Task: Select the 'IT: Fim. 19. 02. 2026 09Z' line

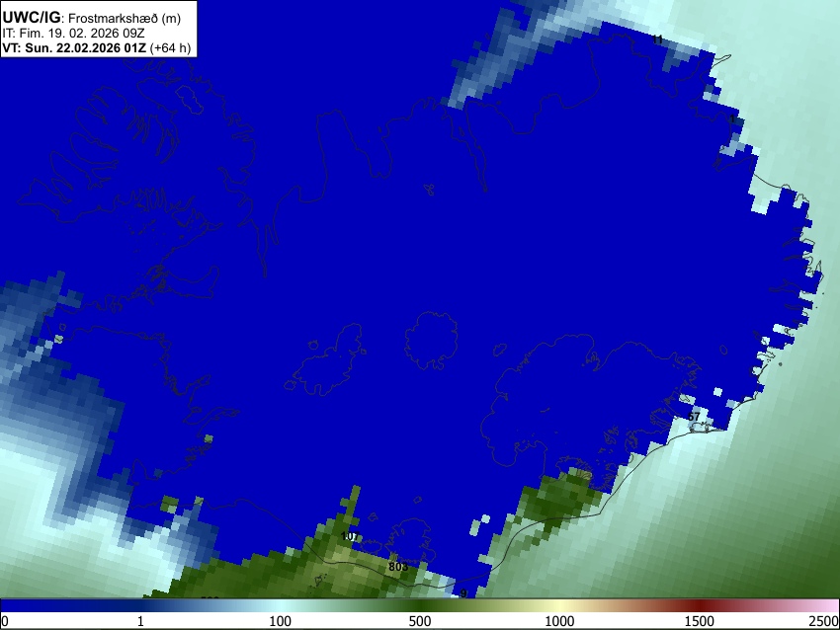Action: (x=73, y=34)
